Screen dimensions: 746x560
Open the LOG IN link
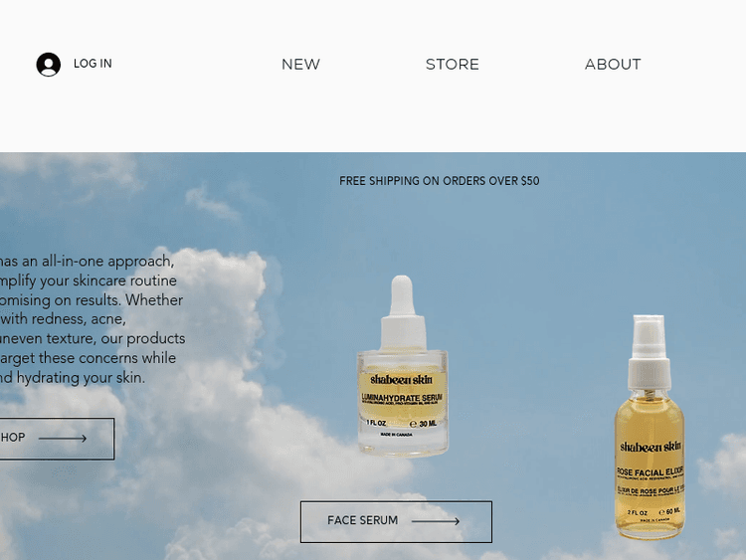click(93, 64)
